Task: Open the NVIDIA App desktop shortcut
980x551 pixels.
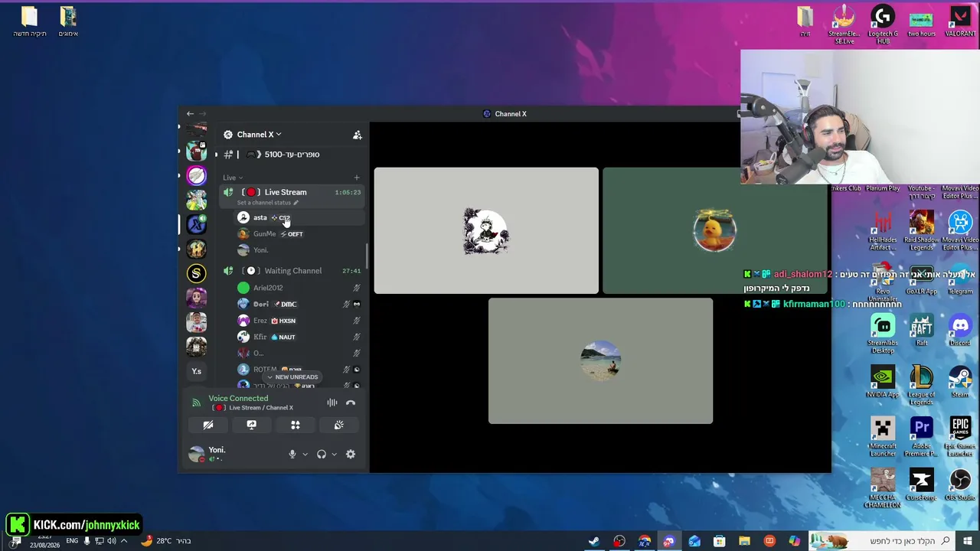Action: click(x=883, y=382)
